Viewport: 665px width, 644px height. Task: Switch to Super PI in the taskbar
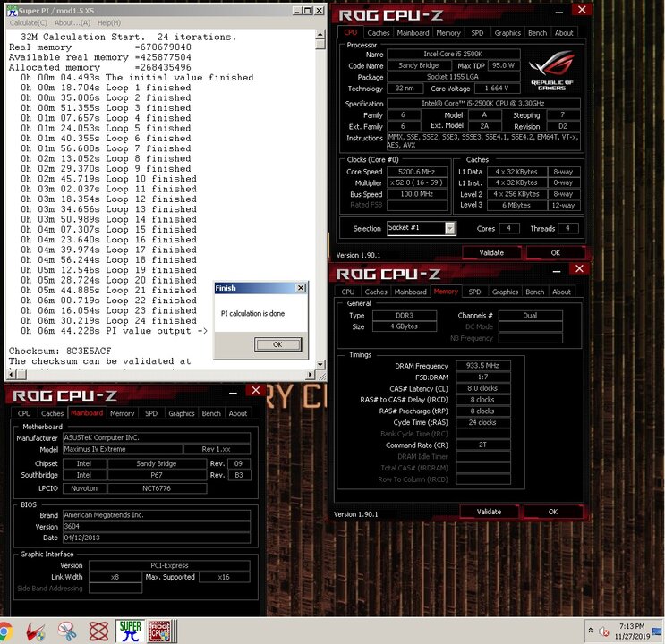point(130,631)
